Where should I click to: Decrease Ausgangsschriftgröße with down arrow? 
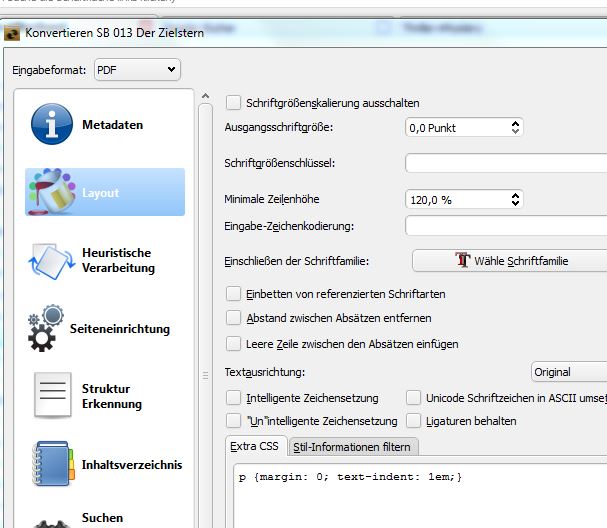(515, 131)
